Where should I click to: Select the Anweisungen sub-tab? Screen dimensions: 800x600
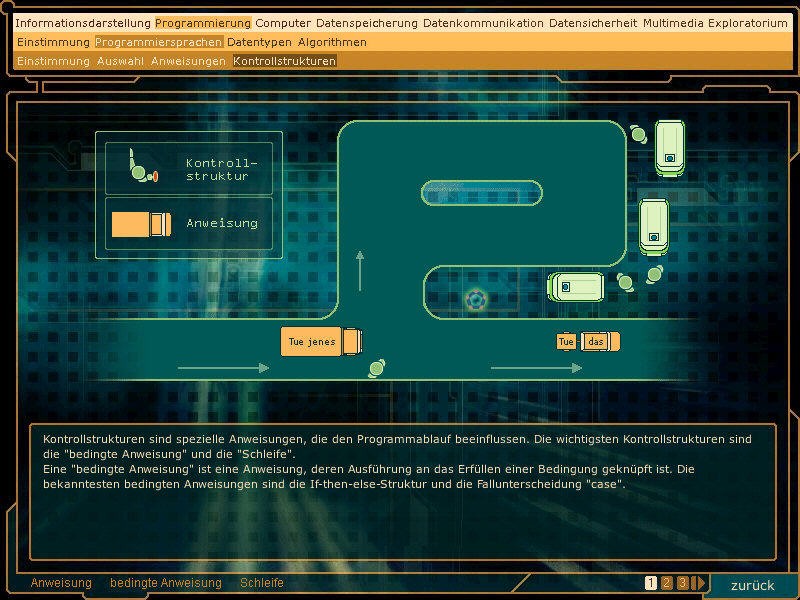tap(188, 61)
